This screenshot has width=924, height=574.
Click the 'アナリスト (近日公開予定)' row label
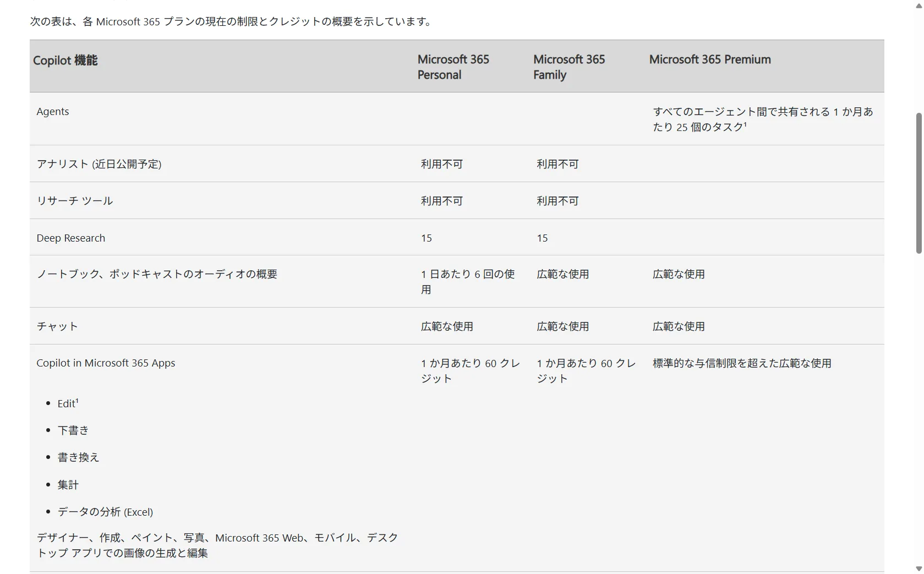(x=99, y=164)
